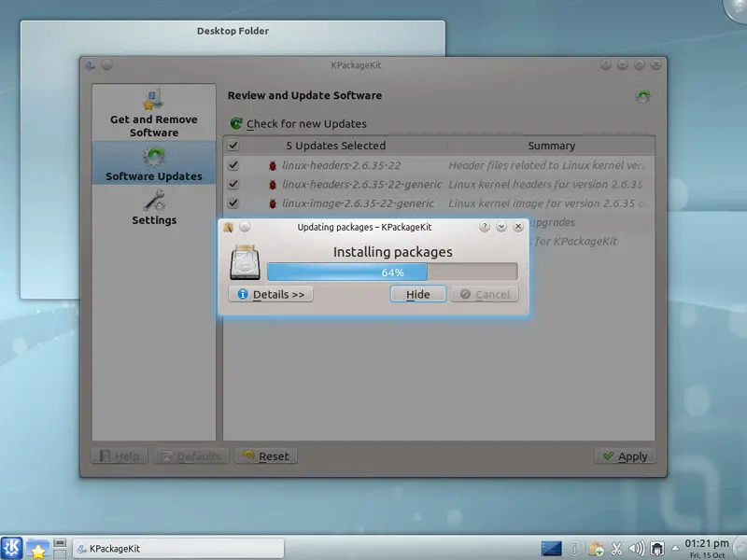Click 'Header files related to Linux kernel' summary
The image size is (747, 560).
546,166
